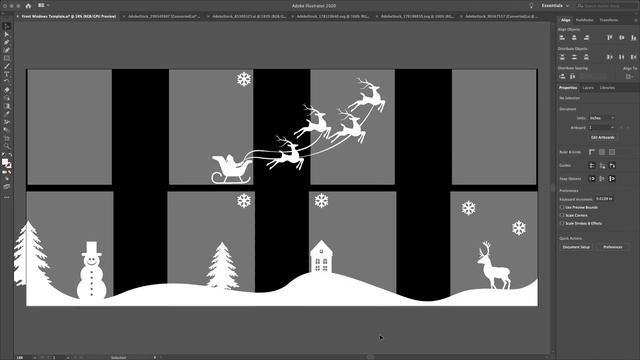Switch to the Libraries tab
640x360 pixels.
coord(607,88)
